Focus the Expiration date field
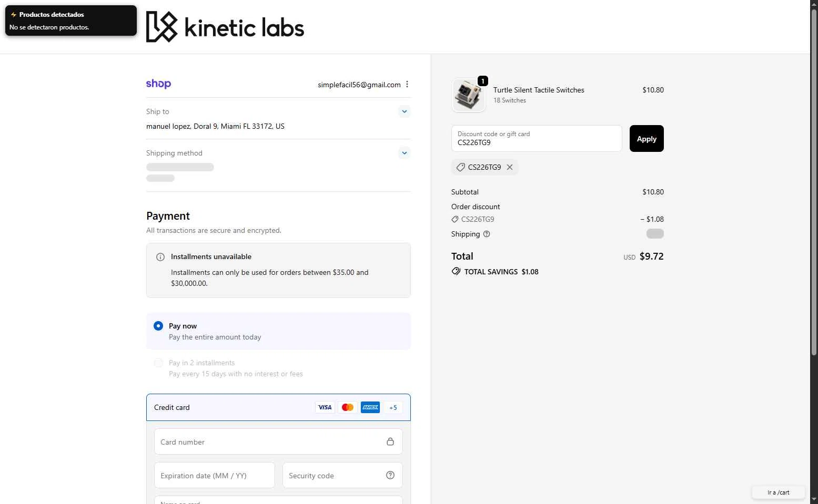This screenshot has height=504, width=818. pos(215,475)
